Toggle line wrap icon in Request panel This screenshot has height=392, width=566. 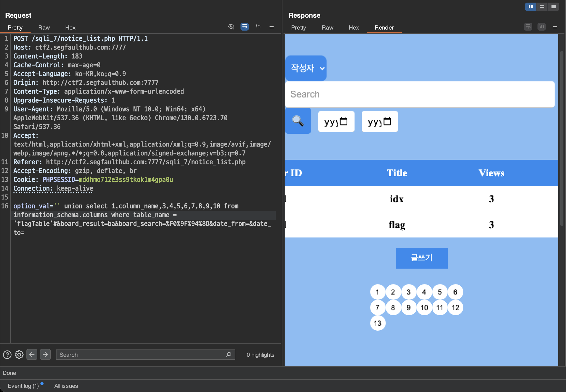(x=244, y=26)
